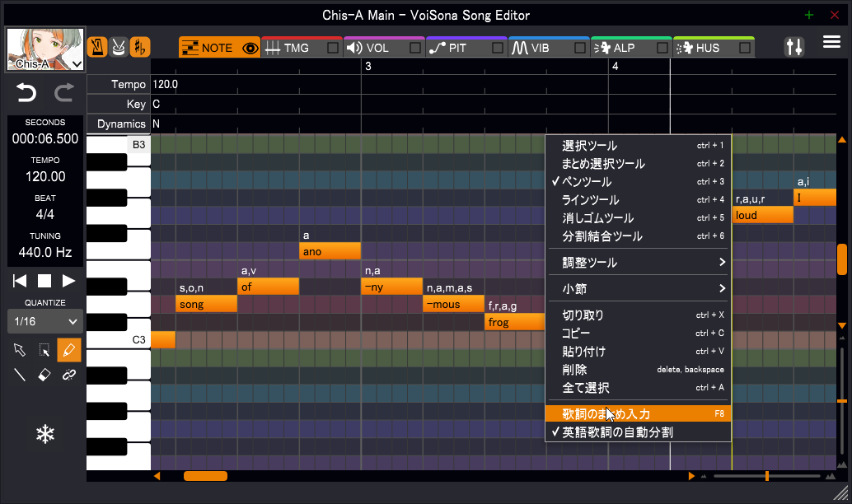852x504 pixels.
Task: Select the line tool icon
Action: (x=20, y=375)
